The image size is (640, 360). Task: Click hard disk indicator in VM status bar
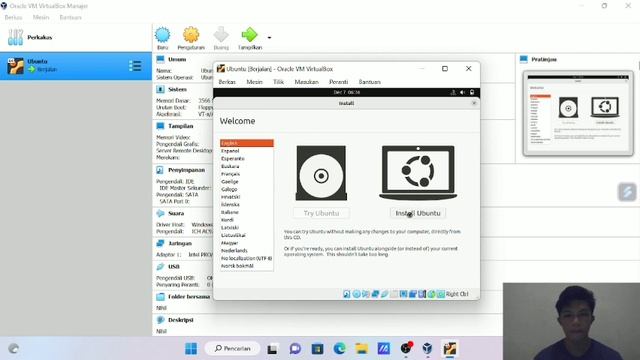click(347, 294)
